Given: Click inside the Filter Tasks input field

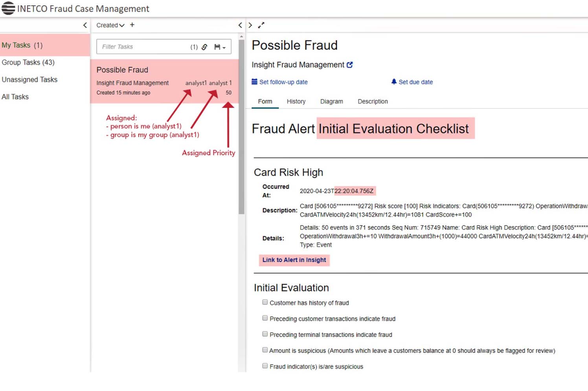Looking at the screenshot, I should [141, 47].
